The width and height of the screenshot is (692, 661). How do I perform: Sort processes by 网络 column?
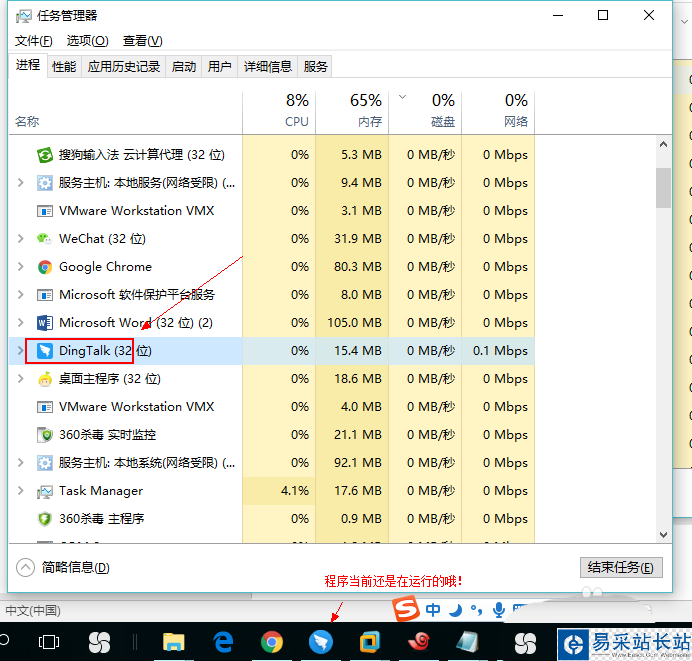click(x=498, y=112)
